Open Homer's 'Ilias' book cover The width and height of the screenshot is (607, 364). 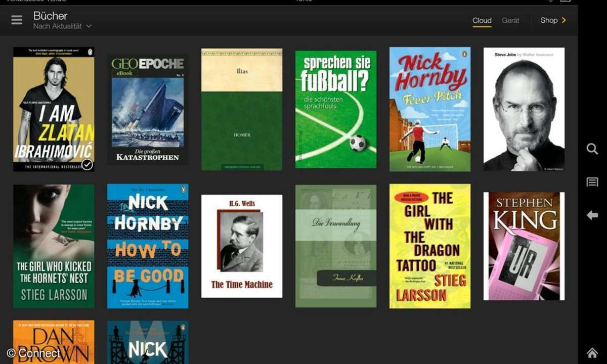point(242,109)
